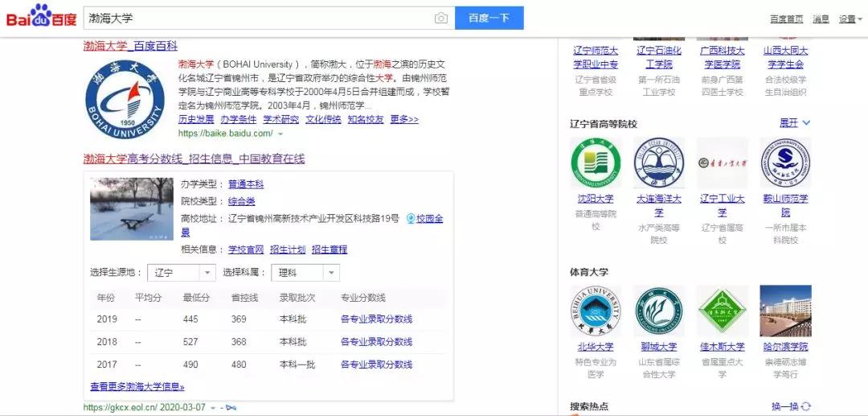Go to 百度首页
This screenshot has width=868, height=416.
point(786,19)
